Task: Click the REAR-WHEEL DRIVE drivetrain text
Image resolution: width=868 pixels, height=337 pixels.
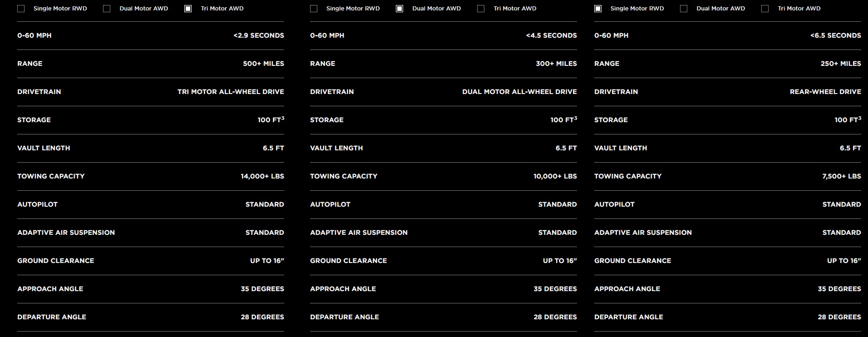Action: click(825, 92)
